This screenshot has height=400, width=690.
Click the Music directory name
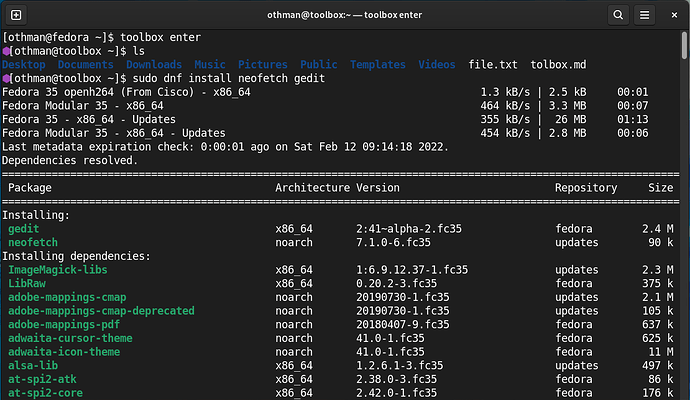tap(210, 64)
